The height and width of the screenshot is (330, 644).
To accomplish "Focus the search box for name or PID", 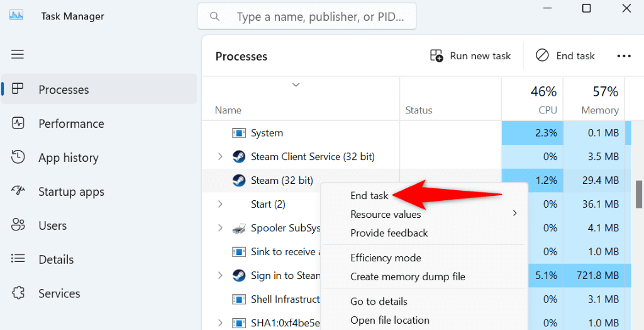I will pyautogui.click(x=321, y=16).
